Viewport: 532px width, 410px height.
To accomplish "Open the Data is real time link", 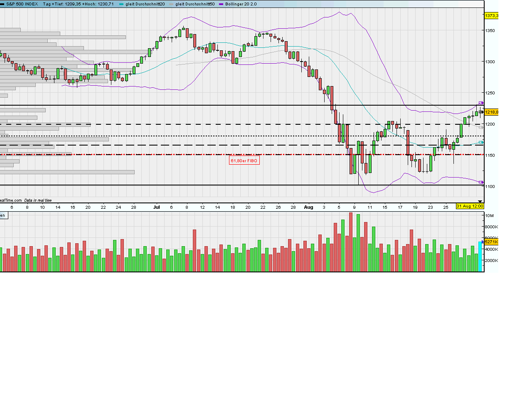I will pyautogui.click(x=37, y=200).
